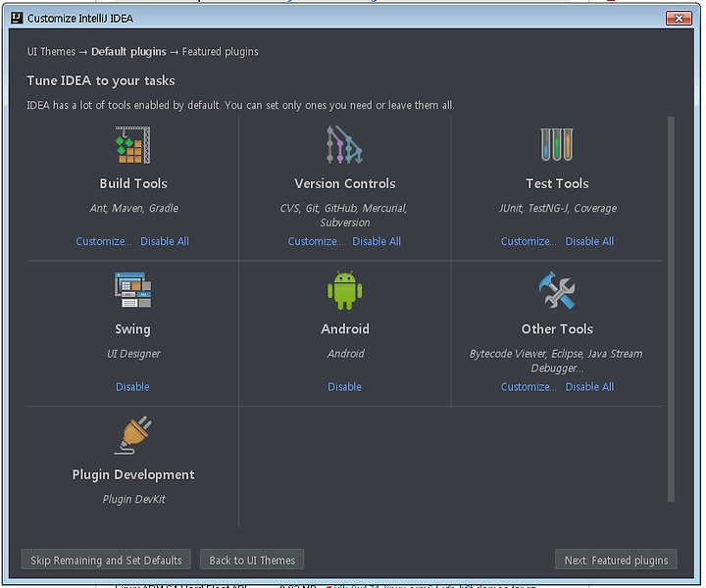Click the IntelliJ IDEA logo in title bar
Image resolution: width=706 pixels, height=588 pixels.
(17, 18)
